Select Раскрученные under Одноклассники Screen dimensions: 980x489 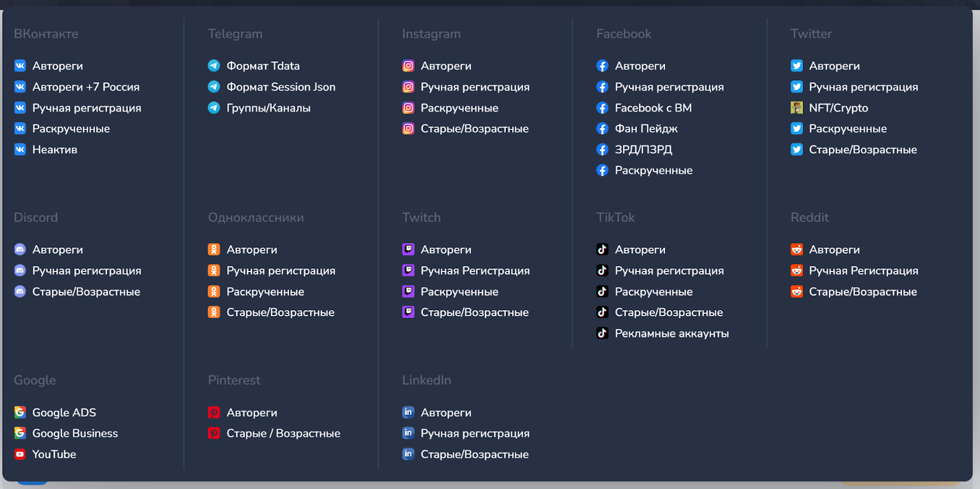pyautogui.click(x=265, y=292)
